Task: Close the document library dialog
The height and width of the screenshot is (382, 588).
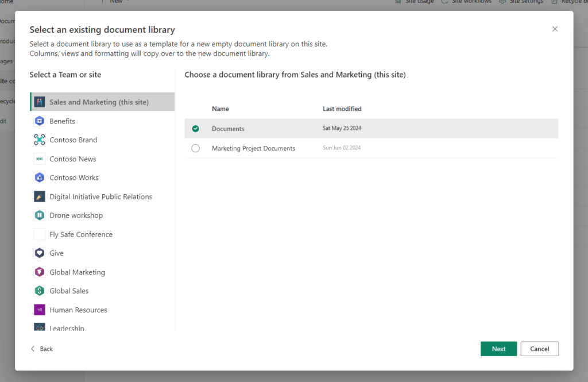Action: (555, 29)
